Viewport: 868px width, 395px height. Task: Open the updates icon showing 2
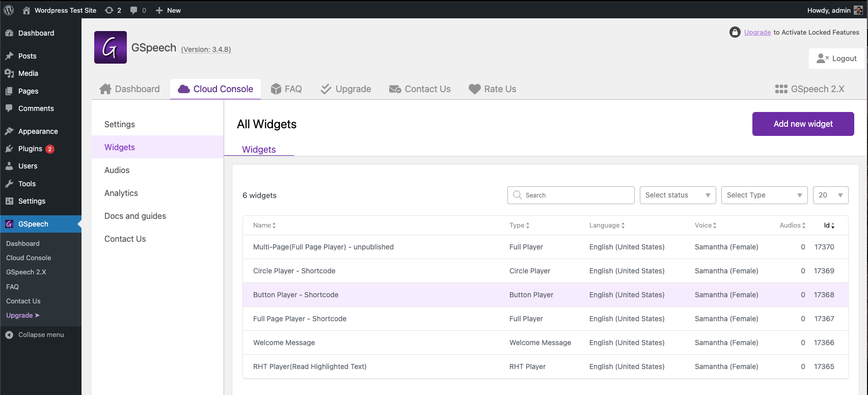tap(113, 10)
